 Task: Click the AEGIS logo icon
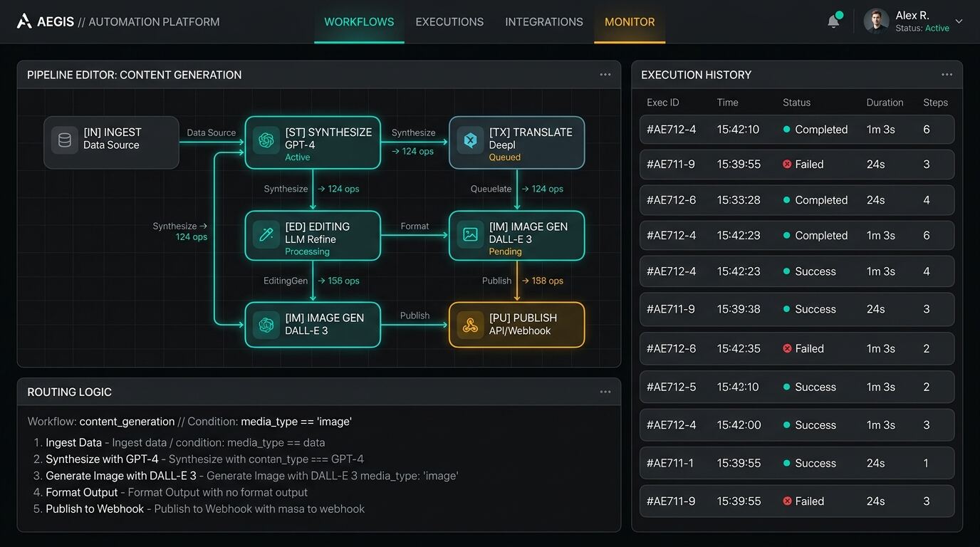pyautogui.click(x=24, y=21)
